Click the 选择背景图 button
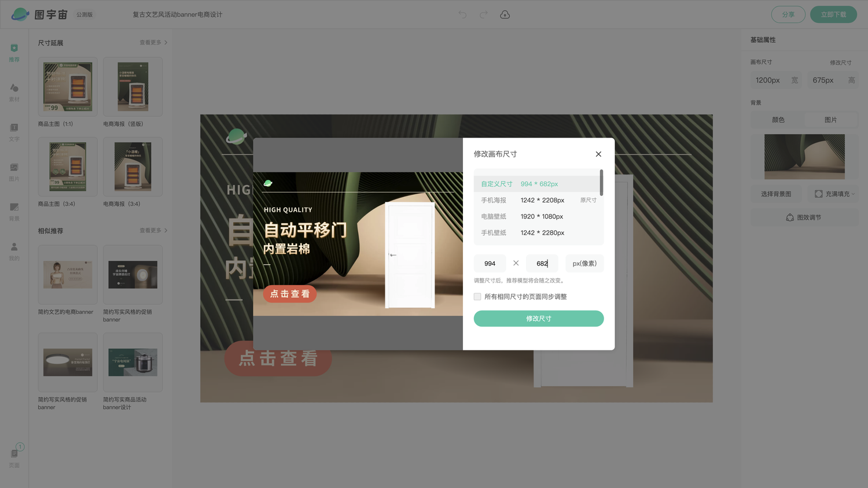This screenshot has width=868, height=488. 776,194
